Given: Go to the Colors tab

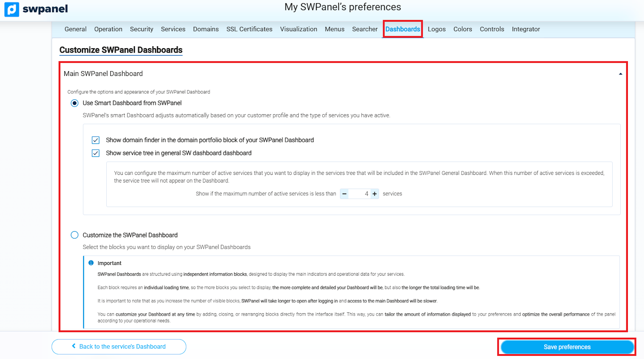Looking at the screenshot, I should tap(462, 29).
